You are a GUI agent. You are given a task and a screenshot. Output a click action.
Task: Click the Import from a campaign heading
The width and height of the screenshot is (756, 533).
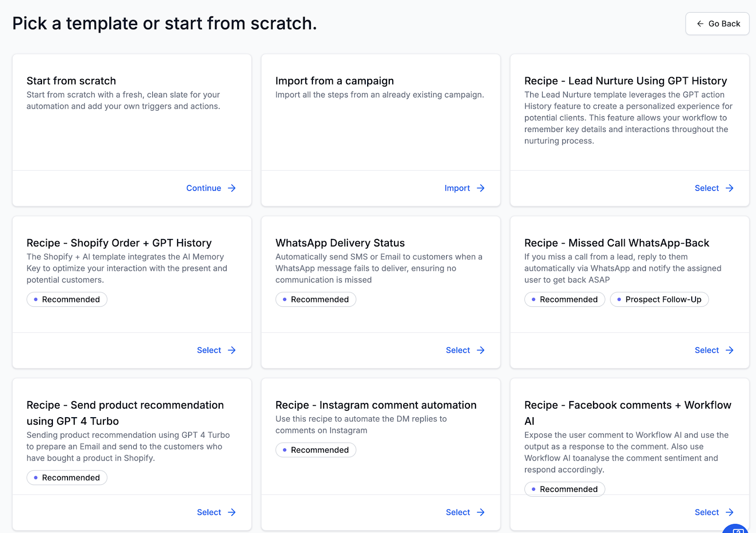tap(335, 81)
